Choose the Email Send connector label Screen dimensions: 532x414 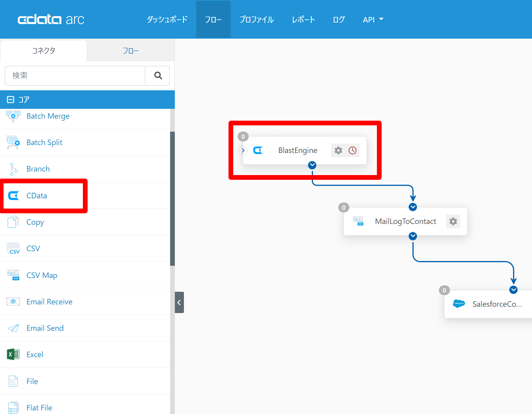(x=45, y=328)
